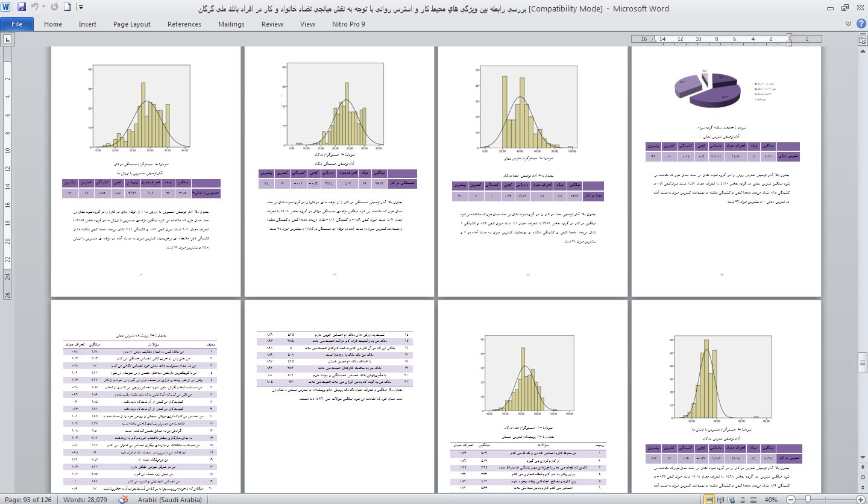This screenshot has width=868, height=504.
Task: Click the Save icon in Quick Access Toolbar
Action: click(x=22, y=8)
